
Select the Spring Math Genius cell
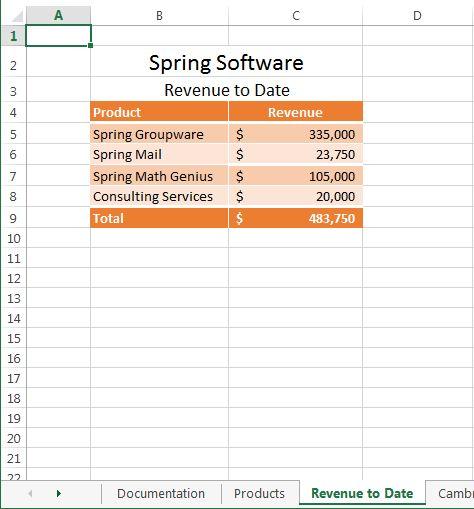click(159, 176)
